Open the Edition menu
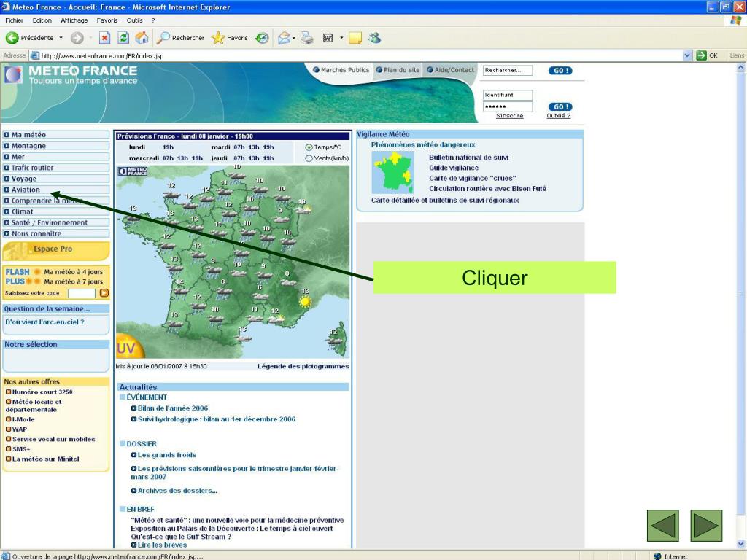 [x=42, y=20]
